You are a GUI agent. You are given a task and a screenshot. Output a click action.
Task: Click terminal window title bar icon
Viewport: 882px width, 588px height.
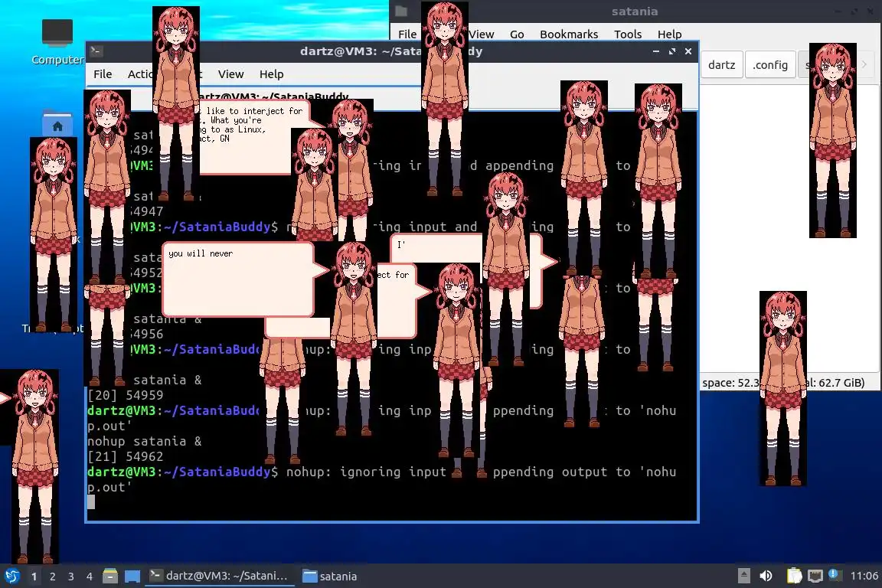click(x=96, y=51)
